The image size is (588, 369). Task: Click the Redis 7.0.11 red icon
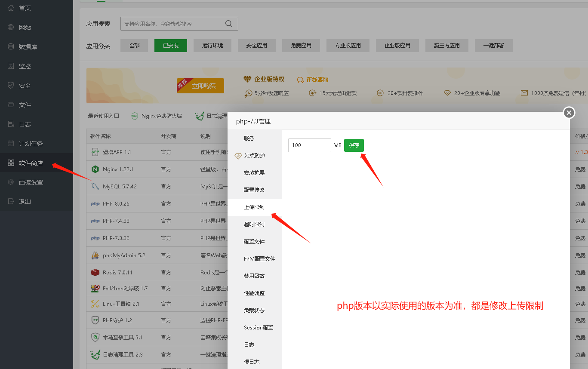click(95, 272)
